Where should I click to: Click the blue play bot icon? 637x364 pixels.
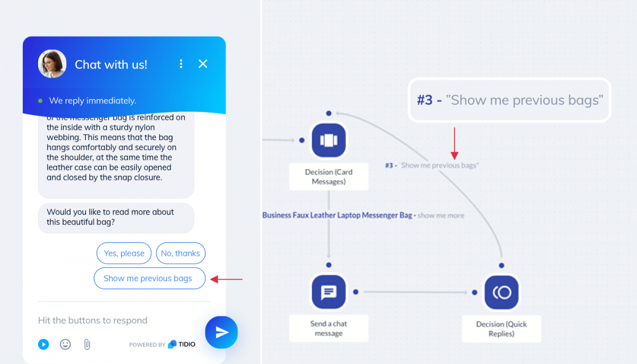pyautogui.click(x=44, y=344)
